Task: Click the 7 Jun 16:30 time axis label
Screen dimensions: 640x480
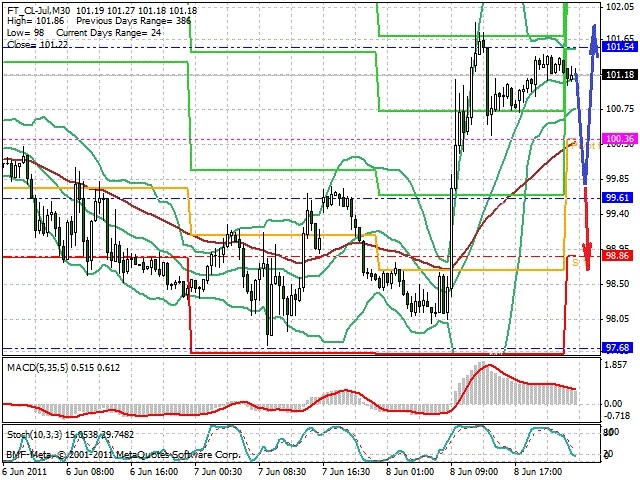Action: coord(346,472)
